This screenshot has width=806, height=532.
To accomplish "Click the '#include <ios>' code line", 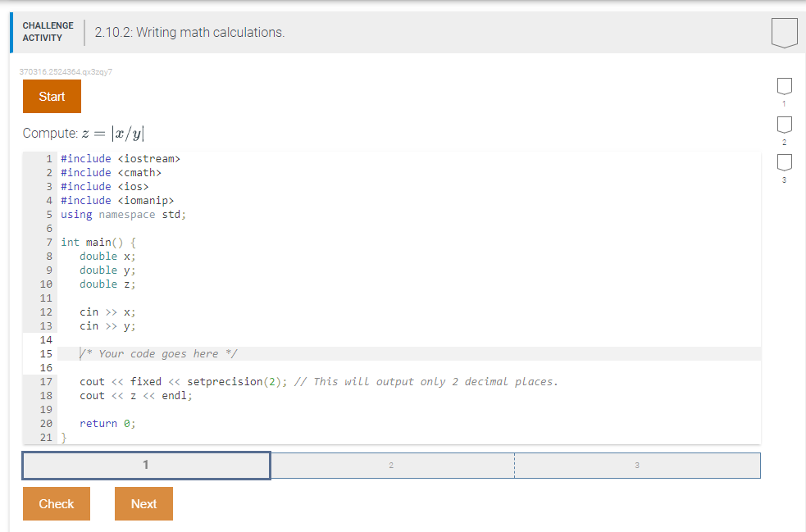I will click(105, 187).
